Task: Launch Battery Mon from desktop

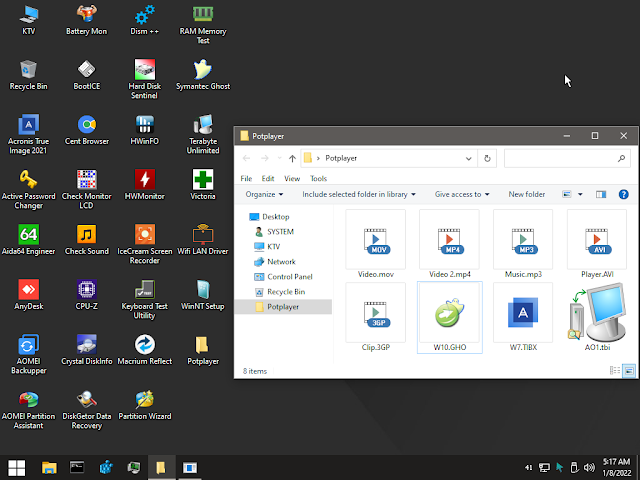Action: point(87,20)
